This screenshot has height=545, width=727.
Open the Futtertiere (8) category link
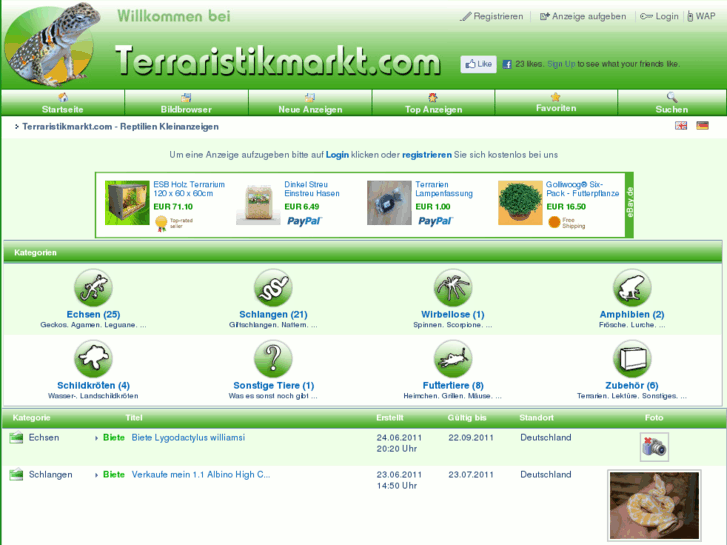[453, 385]
